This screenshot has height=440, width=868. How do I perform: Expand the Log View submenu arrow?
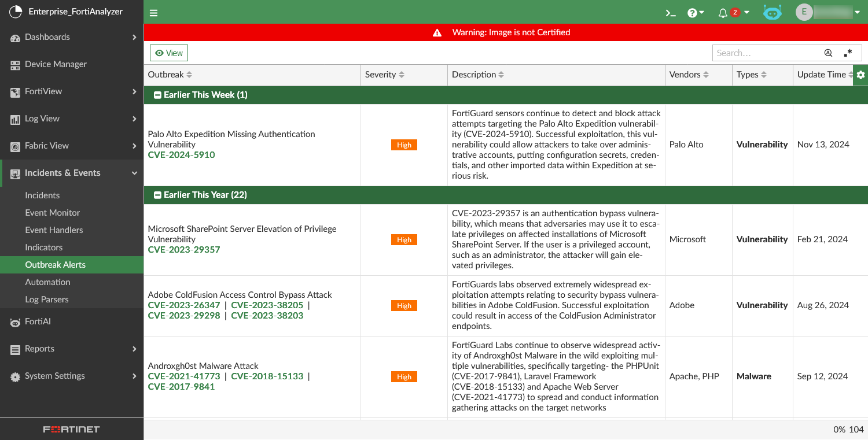tap(134, 119)
